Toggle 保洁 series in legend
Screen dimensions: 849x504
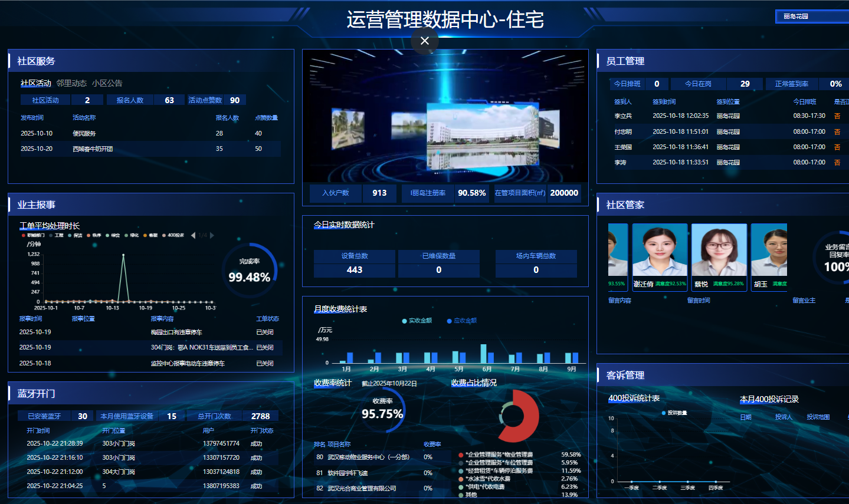coord(75,235)
